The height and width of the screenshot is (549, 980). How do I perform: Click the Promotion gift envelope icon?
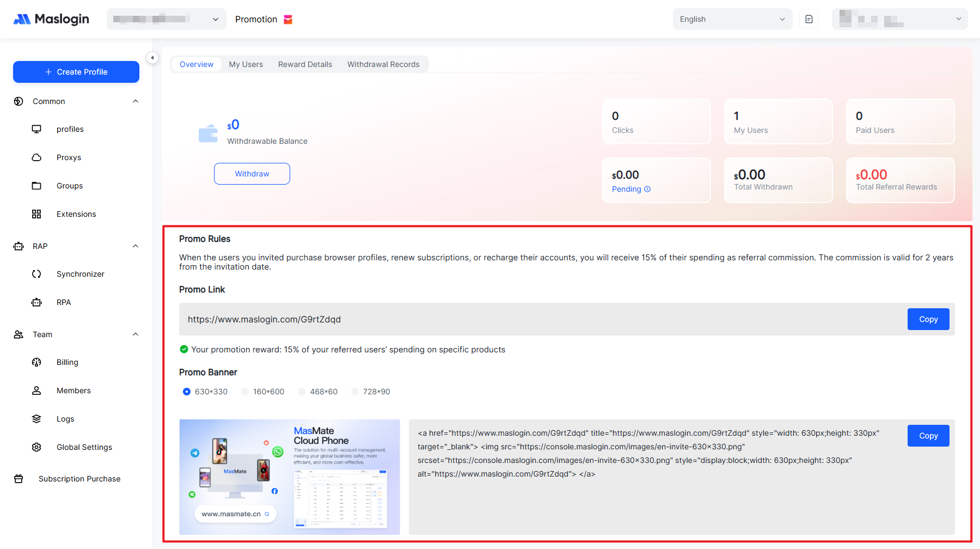point(288,20)
